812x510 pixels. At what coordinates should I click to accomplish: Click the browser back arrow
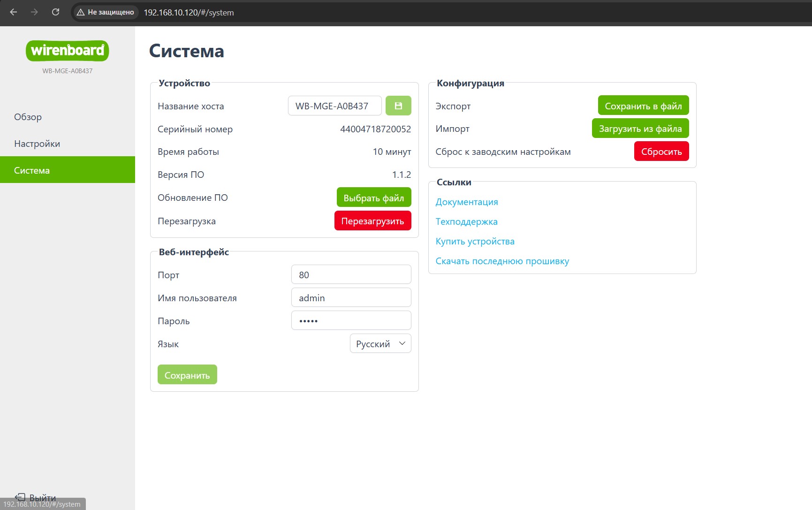click(x=14, y=12)
